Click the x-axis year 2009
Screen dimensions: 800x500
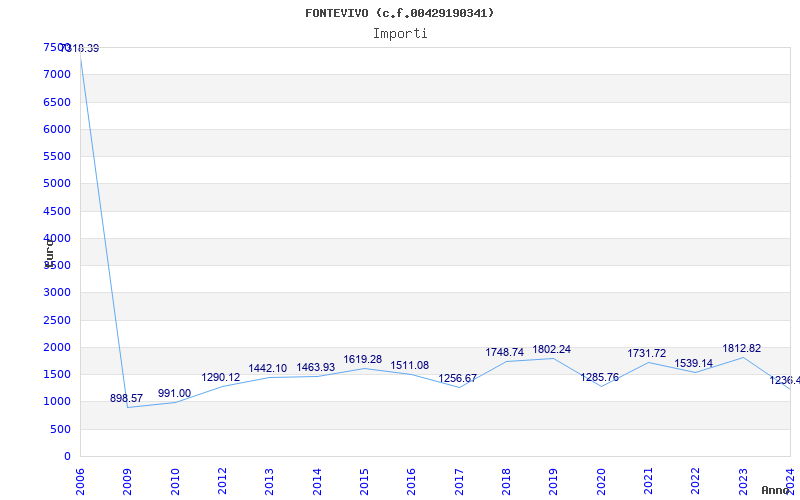click(128, 482)
